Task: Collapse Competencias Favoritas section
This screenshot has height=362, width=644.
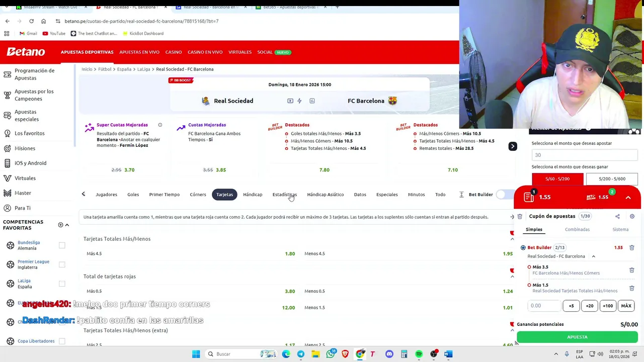Action: 67,225
